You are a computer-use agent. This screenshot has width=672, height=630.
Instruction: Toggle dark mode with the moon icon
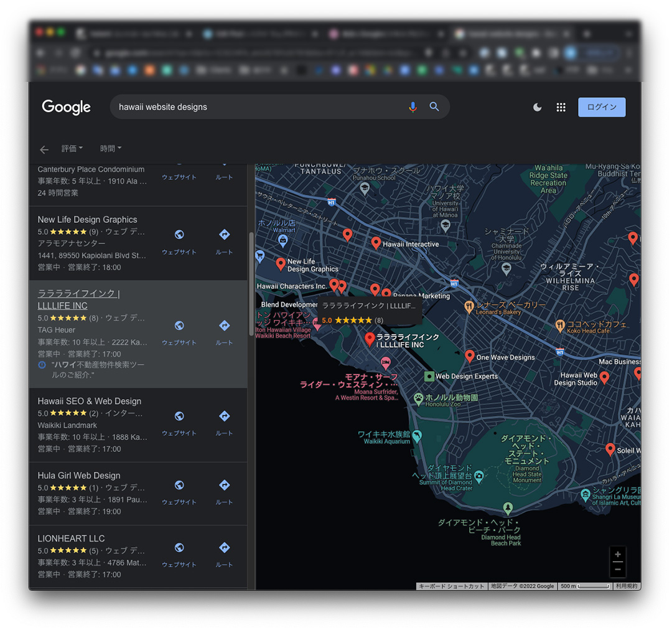536,107
